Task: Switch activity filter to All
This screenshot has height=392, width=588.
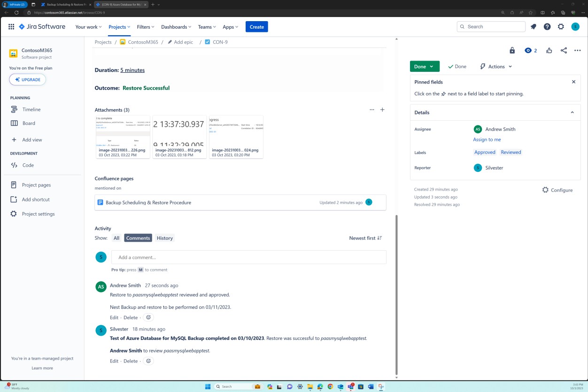Action: click(116, 238)
